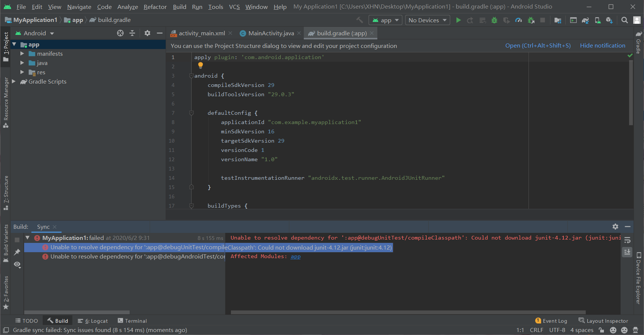Open the Analyze menu
Viewport: 644px width, 335px height.
click(128, 7)
